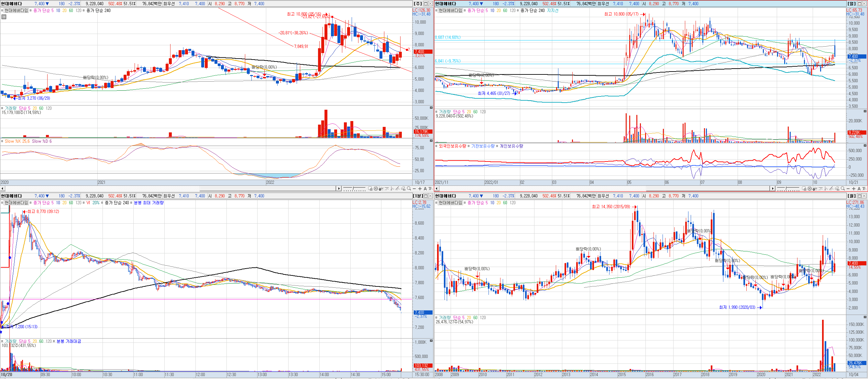Click the minus zoom-out icon in daily chart toolbar
Screen dimensions: 868x379
pyautogui.click(x=848, y=189)
